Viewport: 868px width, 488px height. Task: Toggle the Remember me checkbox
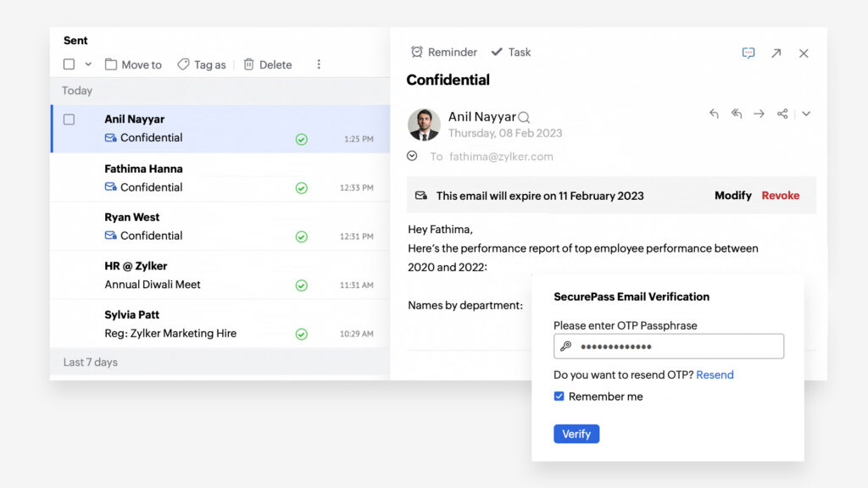tap(559, 396)
